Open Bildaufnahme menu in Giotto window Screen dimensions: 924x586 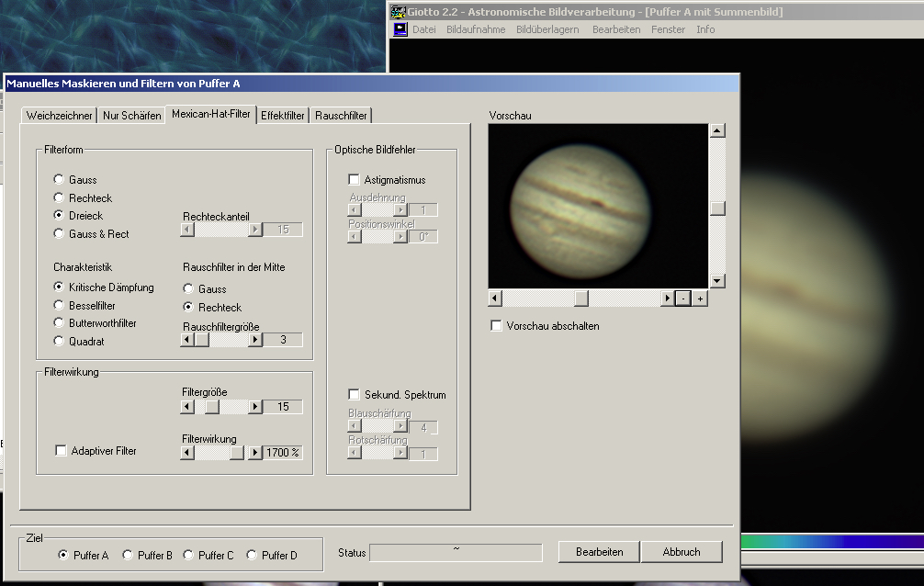(x=476, y=29)
